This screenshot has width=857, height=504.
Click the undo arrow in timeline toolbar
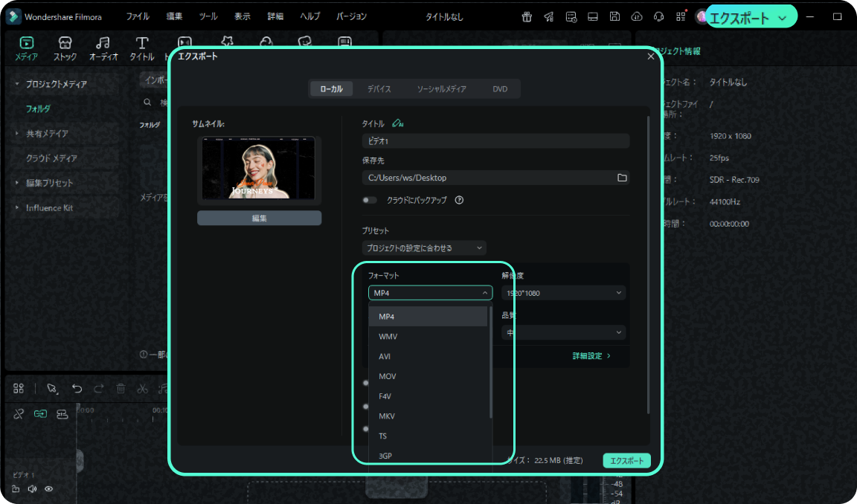pos(77,388)
